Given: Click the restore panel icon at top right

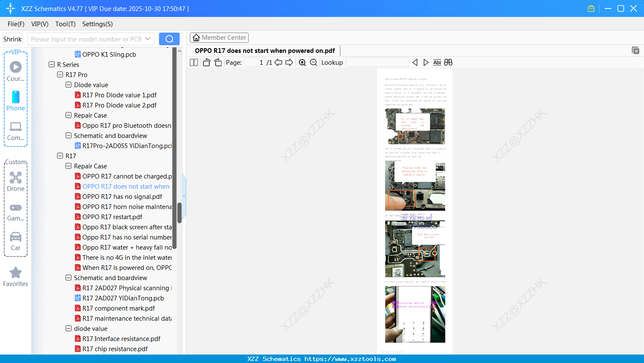Looking at the screenshot, I should coord(636,50).
